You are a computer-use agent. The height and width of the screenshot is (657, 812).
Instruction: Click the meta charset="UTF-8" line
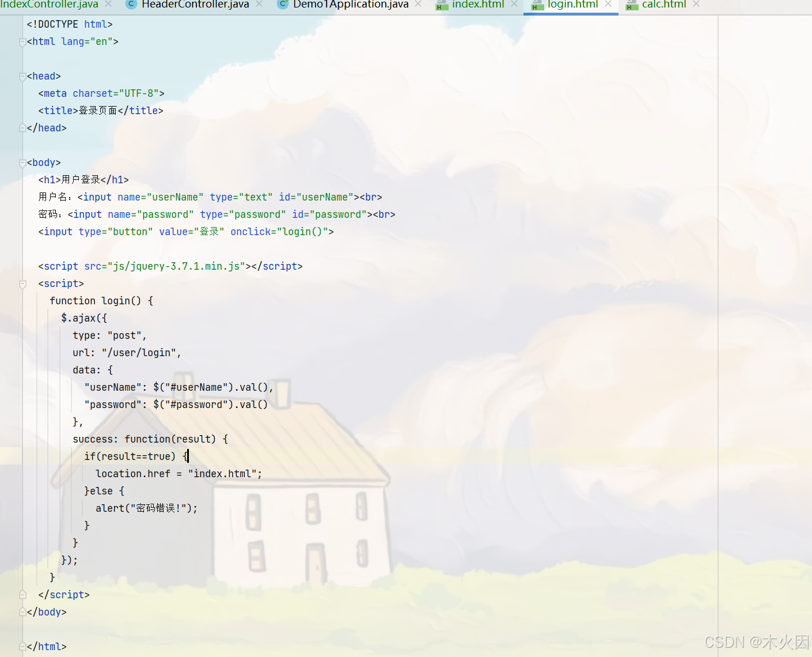click(x=101, y=93)
